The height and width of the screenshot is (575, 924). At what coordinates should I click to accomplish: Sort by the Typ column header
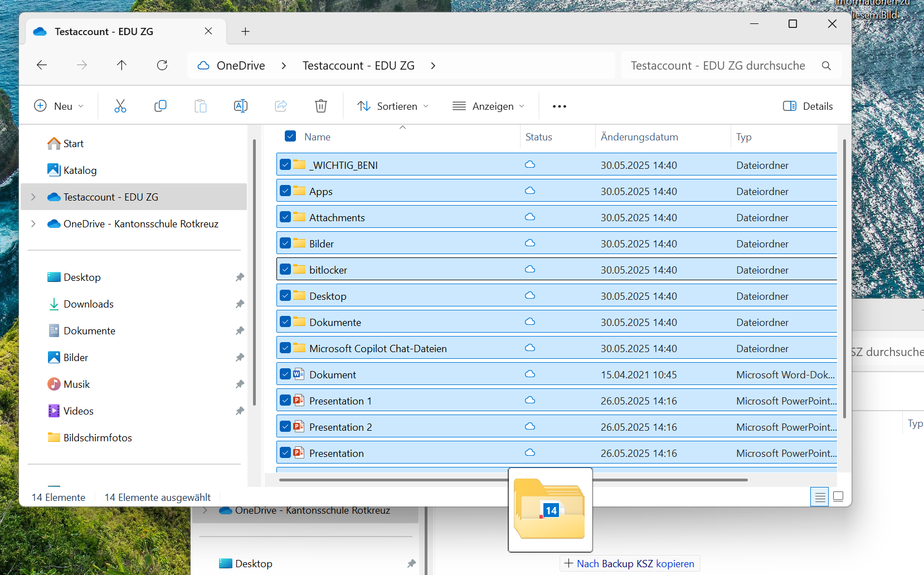pos(743,137)
